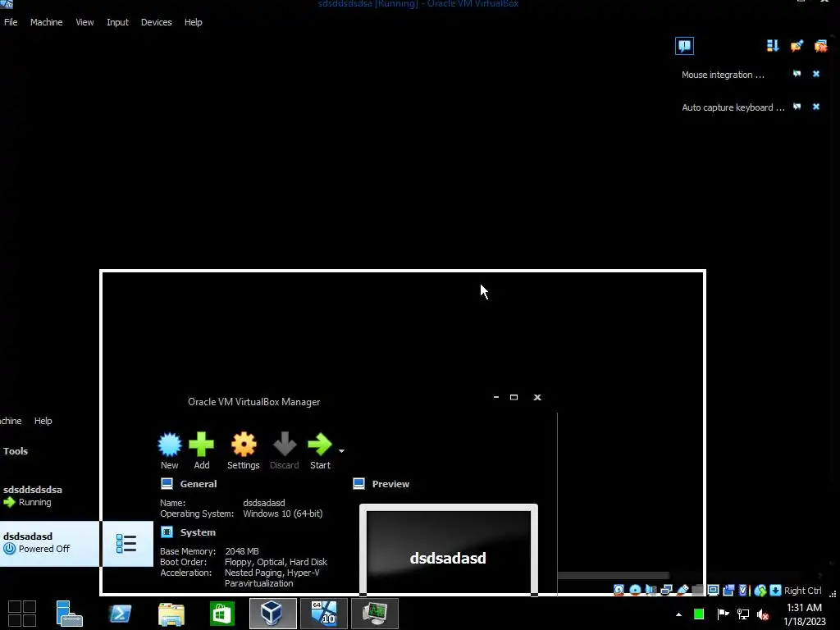Open Action Center flag tray icon

(x=723, y=614)
